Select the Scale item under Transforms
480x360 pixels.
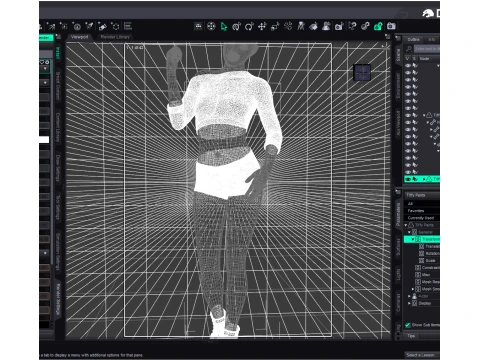[x=427, y=261]
